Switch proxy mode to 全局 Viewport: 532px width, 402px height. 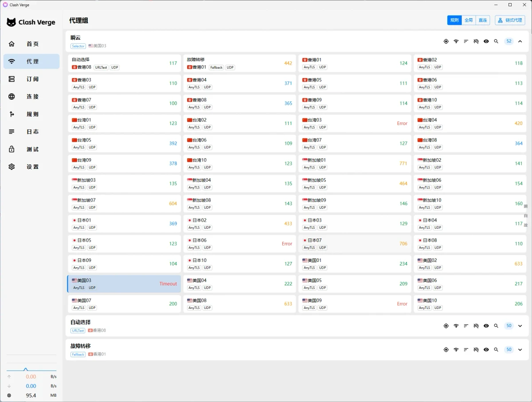469,20
